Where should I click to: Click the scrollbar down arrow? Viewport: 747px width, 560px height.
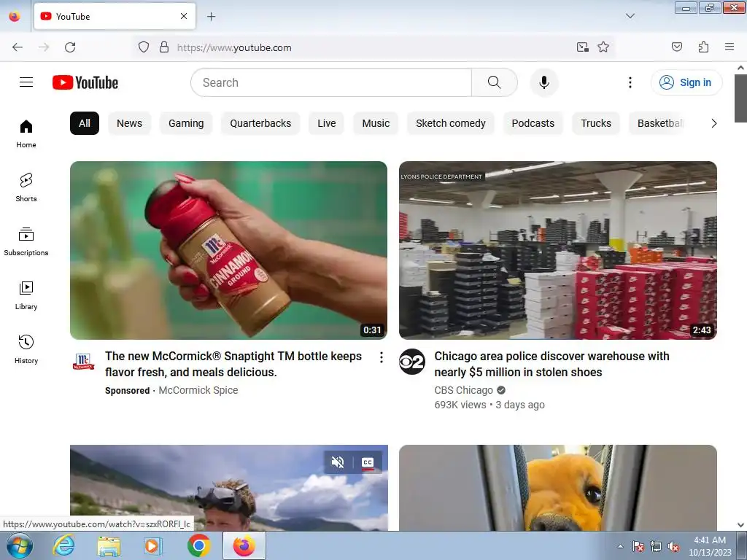tap(741, 525)
